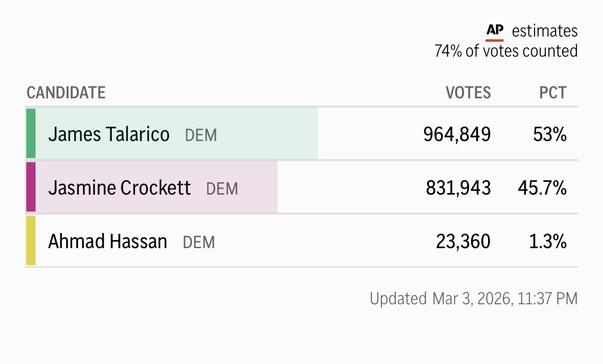Click the '74% of votes counted' text

pos(506,51)
